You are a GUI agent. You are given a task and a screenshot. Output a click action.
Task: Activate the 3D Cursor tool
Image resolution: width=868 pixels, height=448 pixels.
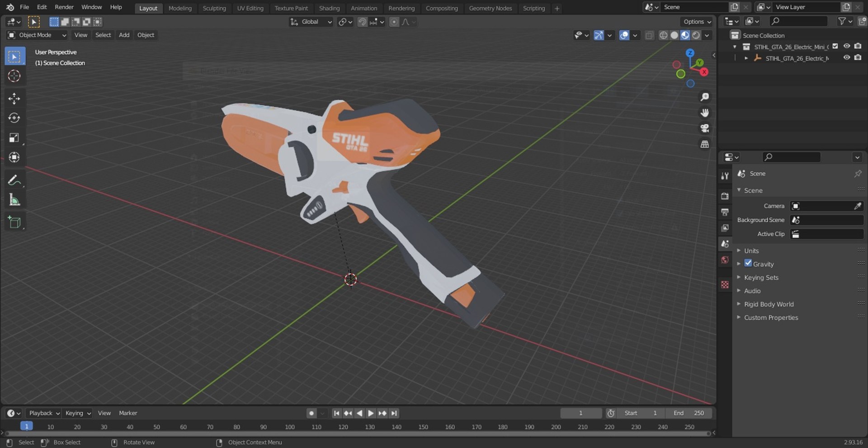click(x=14, y=76)
